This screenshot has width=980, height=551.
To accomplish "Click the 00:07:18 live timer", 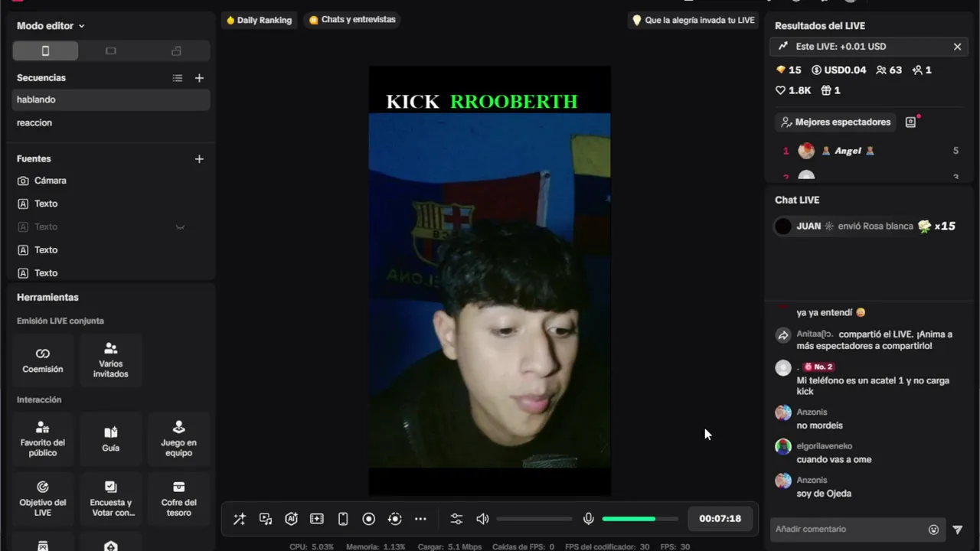I will [720, 518].
